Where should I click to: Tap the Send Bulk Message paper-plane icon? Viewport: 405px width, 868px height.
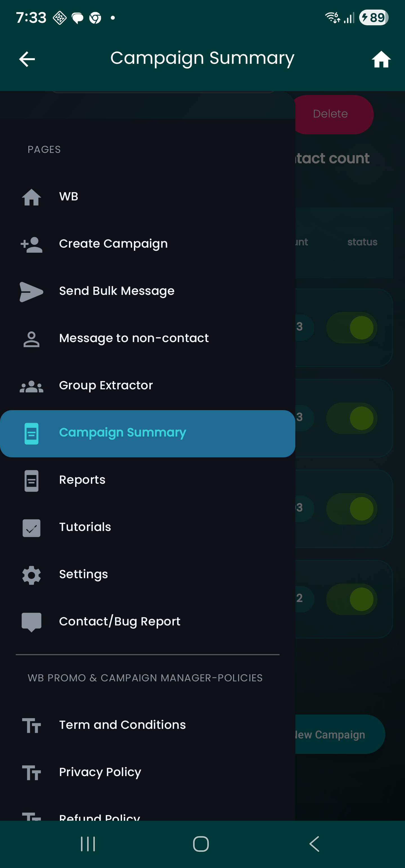click(31, 291)
